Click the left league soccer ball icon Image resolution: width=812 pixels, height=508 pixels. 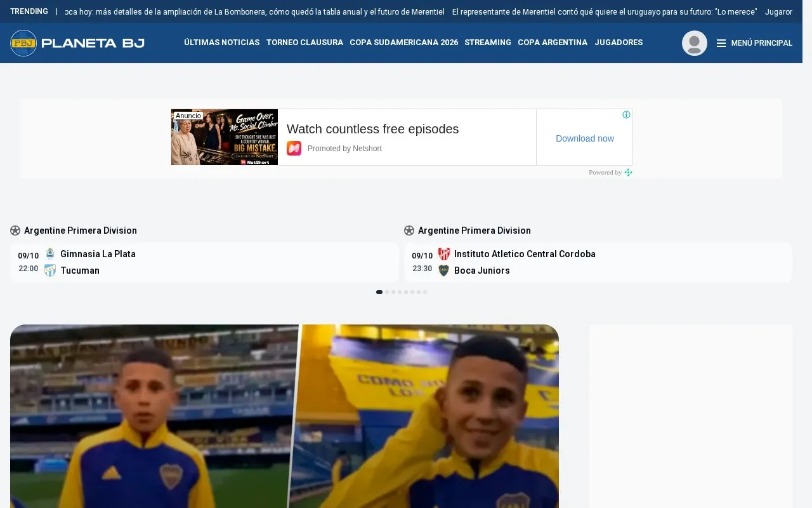tap(15, 231)
